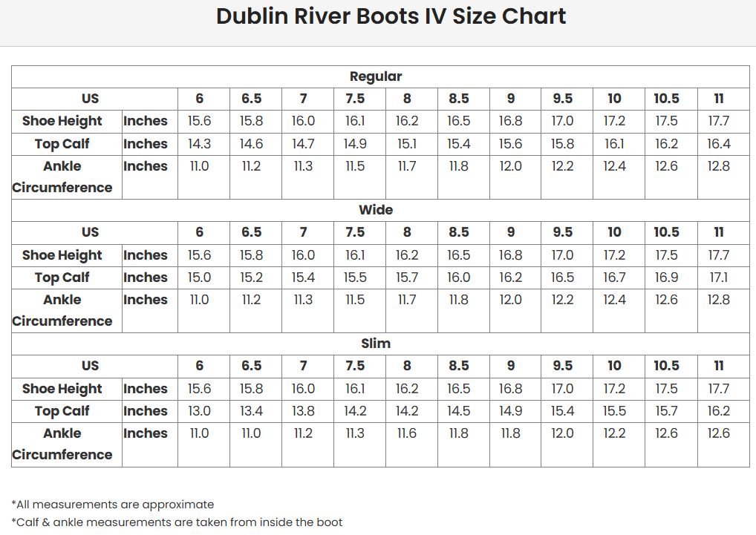Click Slim Top Calf value "14.9" for size 9
756x535 pixels.
click(511, 411)
